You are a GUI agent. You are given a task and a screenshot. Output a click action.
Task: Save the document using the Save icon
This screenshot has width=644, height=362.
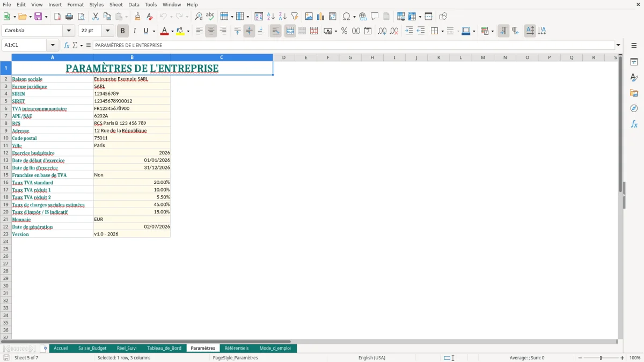point(38,17)
